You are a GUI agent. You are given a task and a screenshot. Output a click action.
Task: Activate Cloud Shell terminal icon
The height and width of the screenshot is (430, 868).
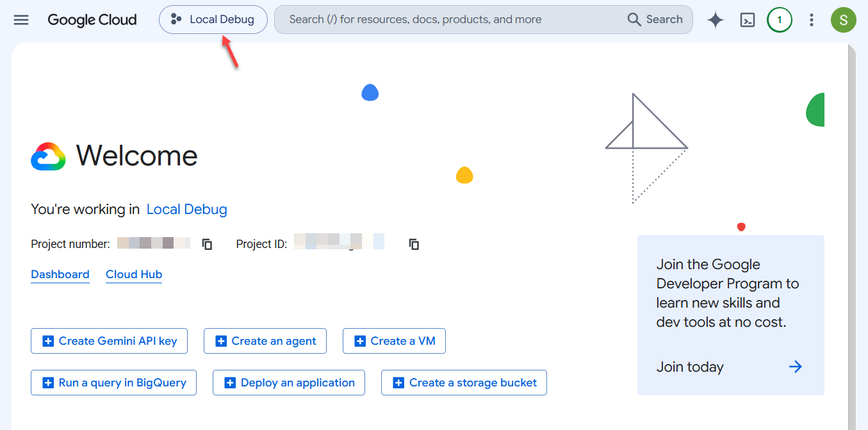[x=748, y=20]
